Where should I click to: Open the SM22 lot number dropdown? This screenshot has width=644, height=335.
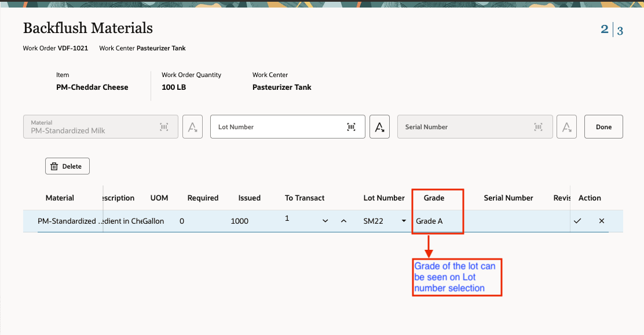pyautogui.click(x=403, y=221)
